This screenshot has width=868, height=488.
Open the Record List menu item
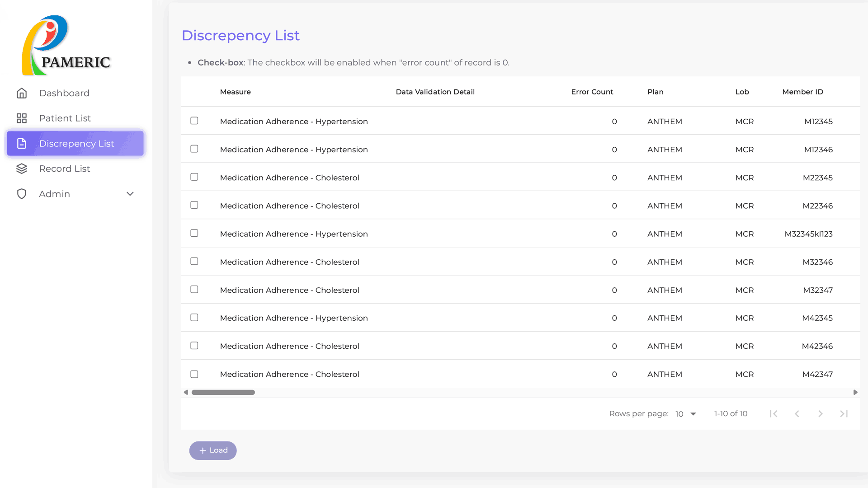coord(65,169)
